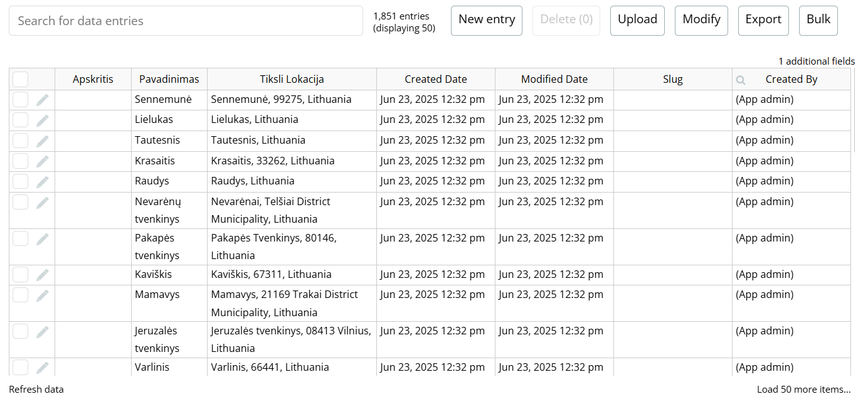This screenshot has height=404, width=868.
Task: Click the Mamavys name cell
Action: click(169, 303)
